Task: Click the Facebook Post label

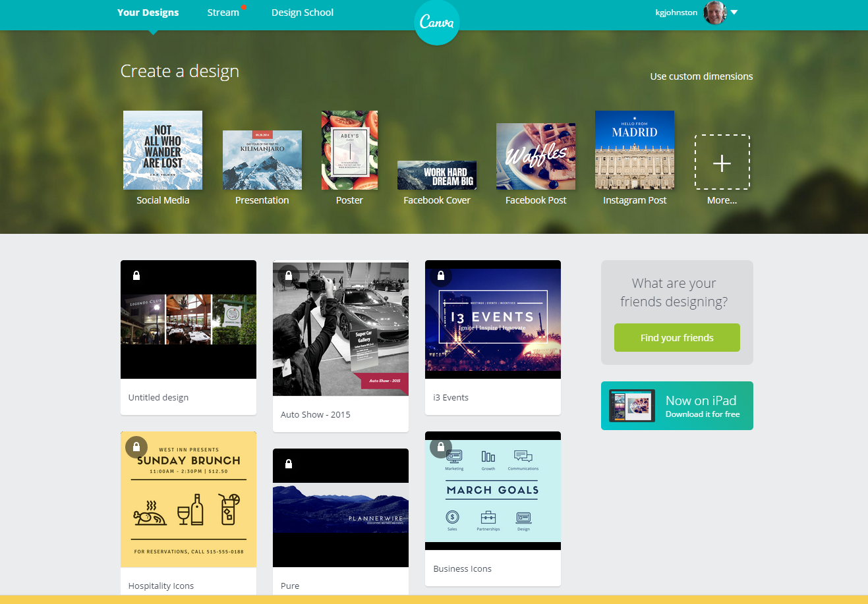Action: click(x=536, y=200)
